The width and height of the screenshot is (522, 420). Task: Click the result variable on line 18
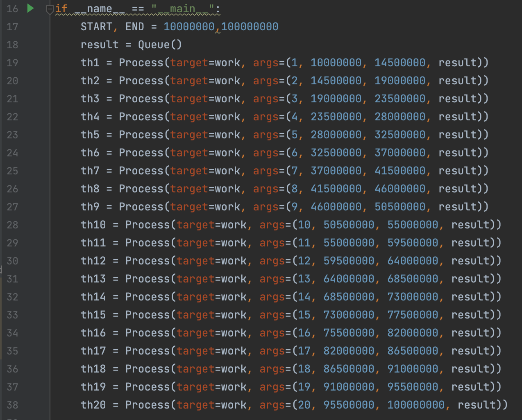pos(100,45)
